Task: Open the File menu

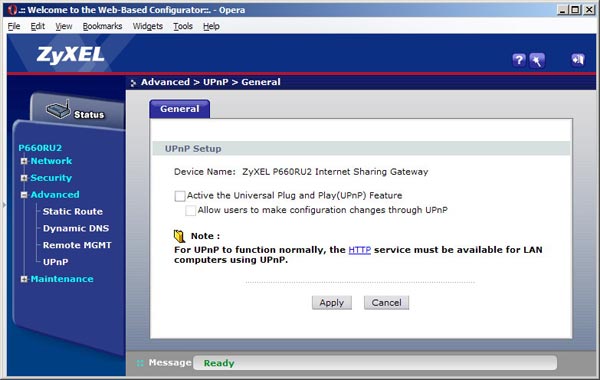Action: click(x=14, y=26)
